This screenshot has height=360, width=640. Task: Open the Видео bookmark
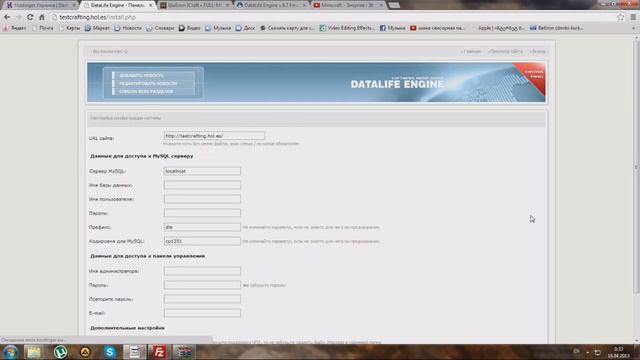[190, 28]
